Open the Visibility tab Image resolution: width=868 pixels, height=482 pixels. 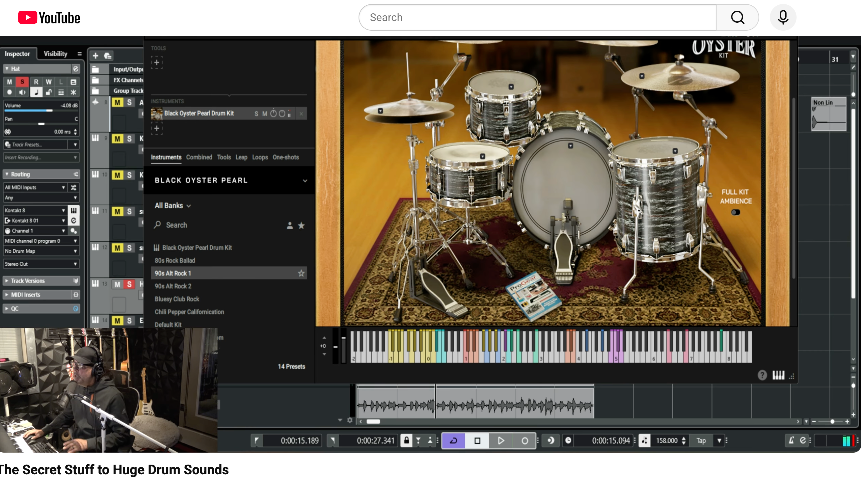[x=55, y=53]
